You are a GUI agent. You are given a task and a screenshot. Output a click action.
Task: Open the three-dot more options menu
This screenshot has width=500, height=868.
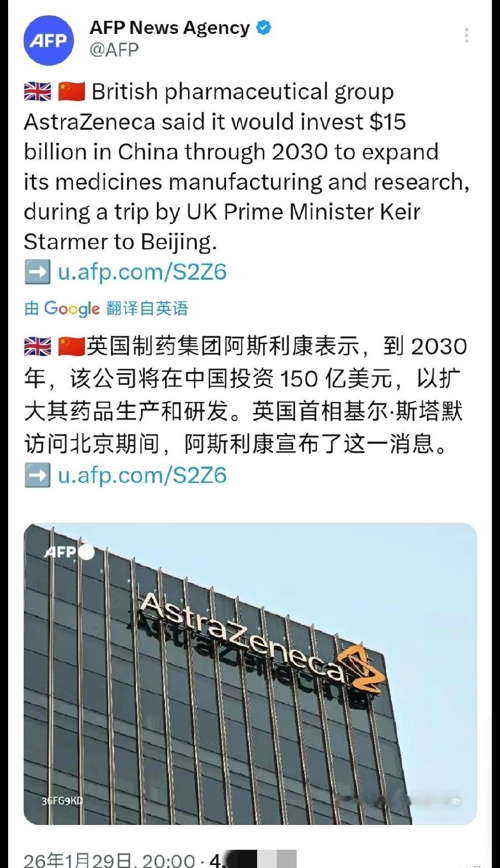click(x=466, y=35)
